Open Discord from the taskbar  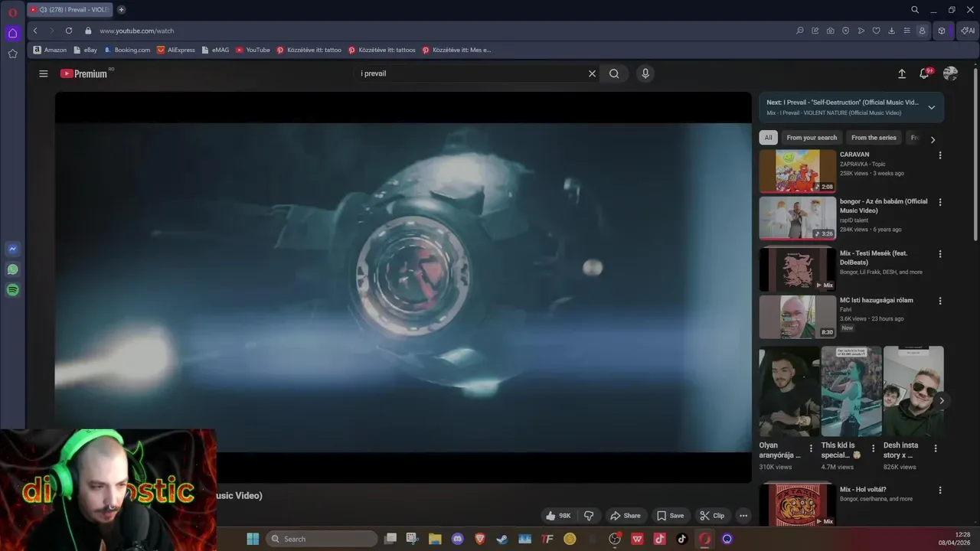tap(458, 539)
